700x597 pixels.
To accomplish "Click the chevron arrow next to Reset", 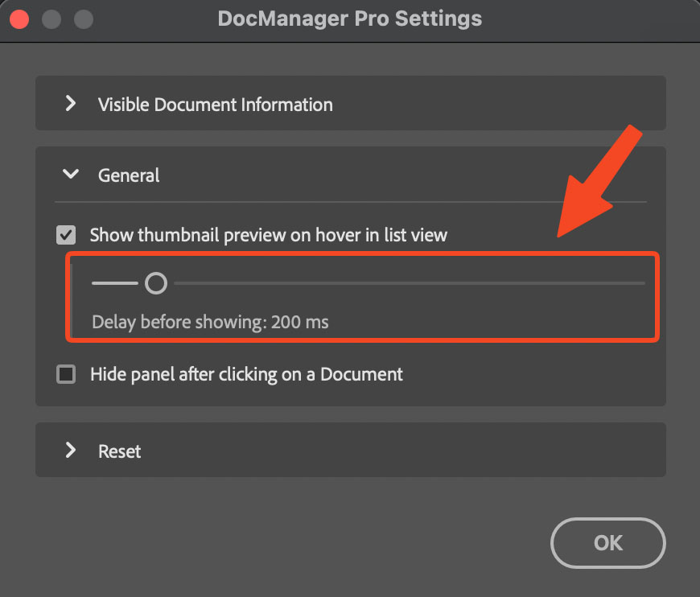I will [x=71, y=451].
